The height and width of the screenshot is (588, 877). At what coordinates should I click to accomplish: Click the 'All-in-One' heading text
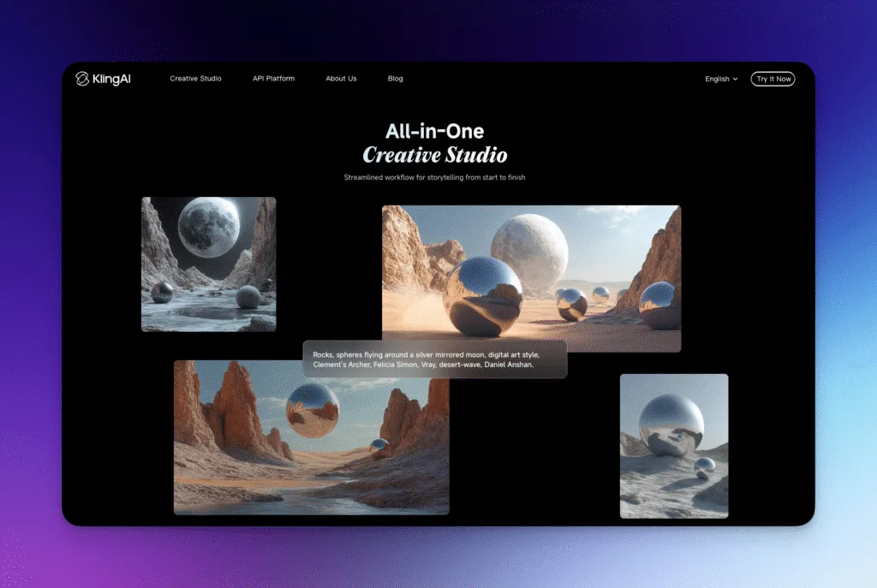(x=434, y=131)
